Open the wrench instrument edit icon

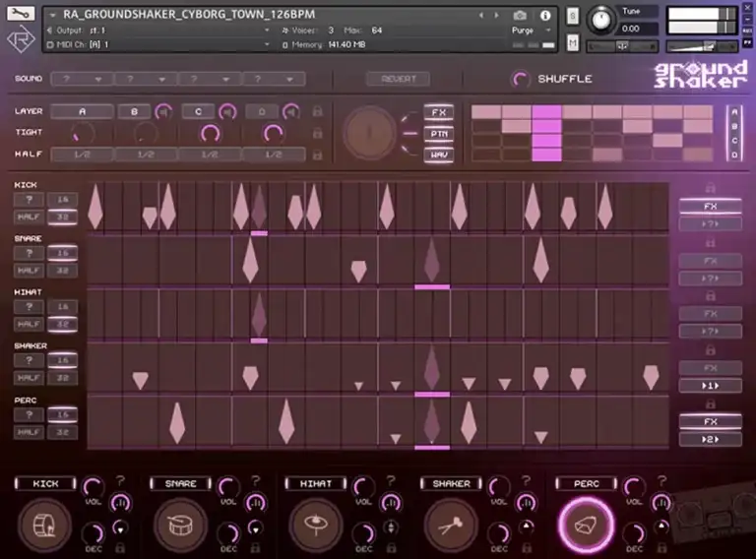(x=21, y=13)
